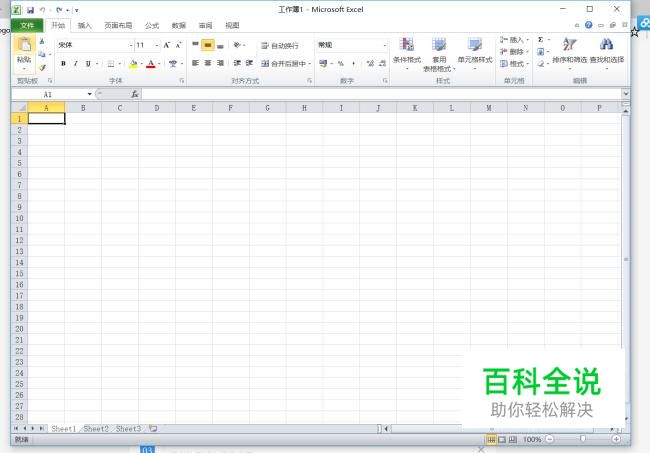
Task: Click the Wrap Text button
Action: pos(280,46)
